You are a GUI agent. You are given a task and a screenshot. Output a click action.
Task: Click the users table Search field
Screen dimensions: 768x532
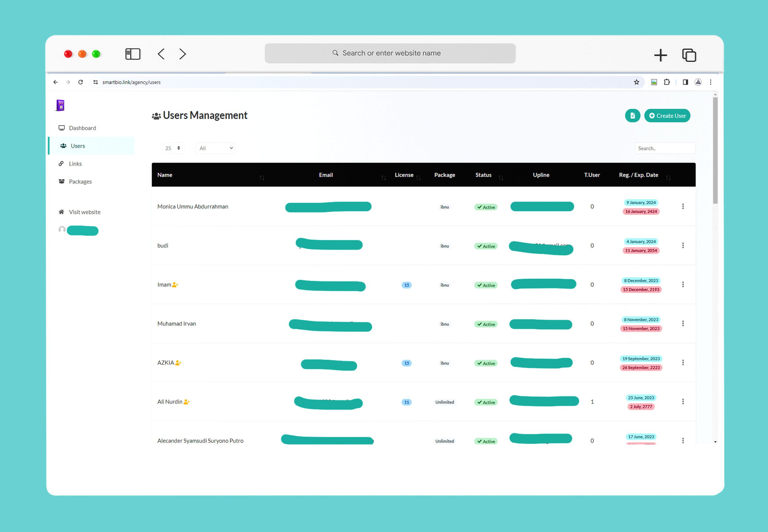point(665,148)
